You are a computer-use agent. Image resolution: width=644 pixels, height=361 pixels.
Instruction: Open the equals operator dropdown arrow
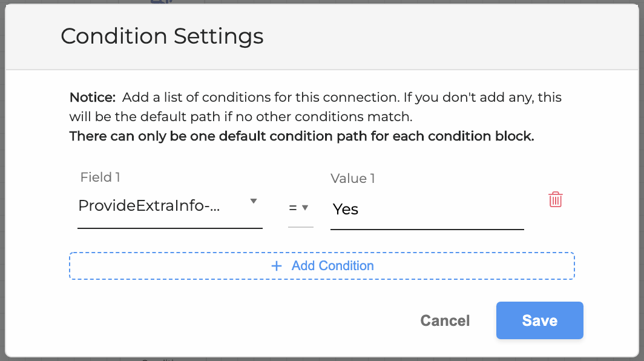pyautogui.click(x=305, y=207)
